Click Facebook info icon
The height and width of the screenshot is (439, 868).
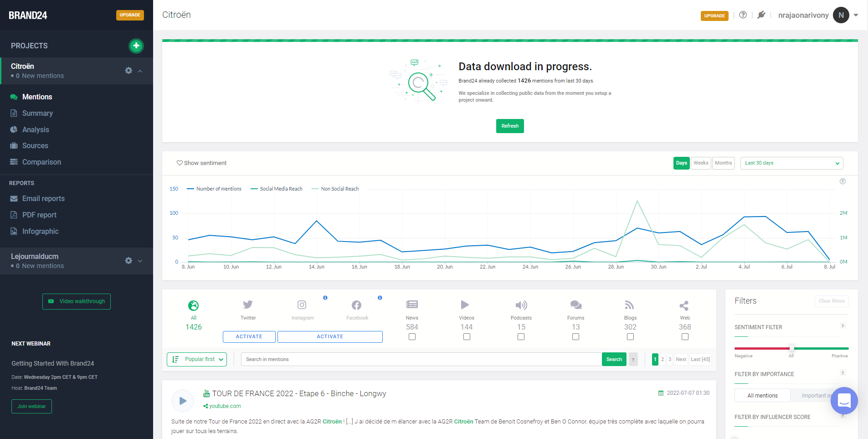(x=380, y=298)
